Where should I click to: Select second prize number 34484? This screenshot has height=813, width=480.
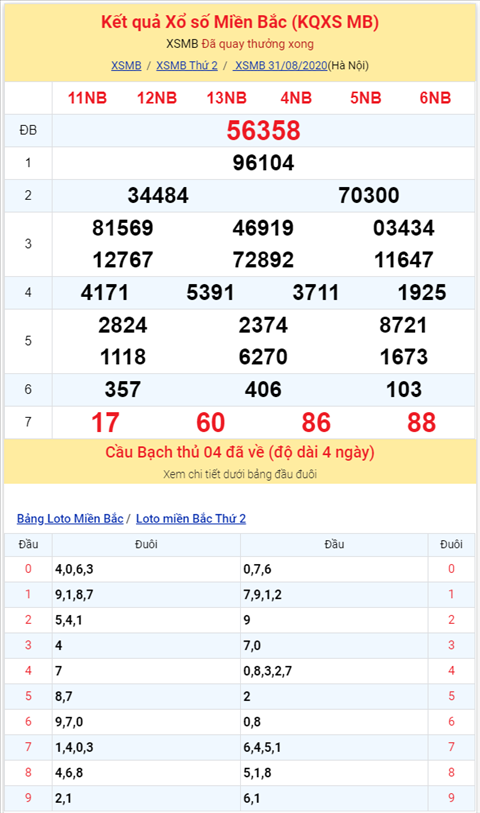158,195
